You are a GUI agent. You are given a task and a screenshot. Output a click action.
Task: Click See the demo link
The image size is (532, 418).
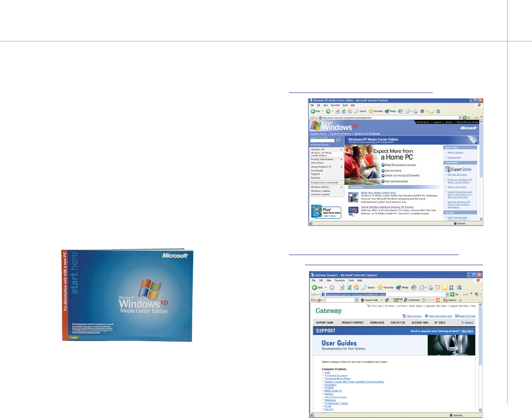click(392, 171)
